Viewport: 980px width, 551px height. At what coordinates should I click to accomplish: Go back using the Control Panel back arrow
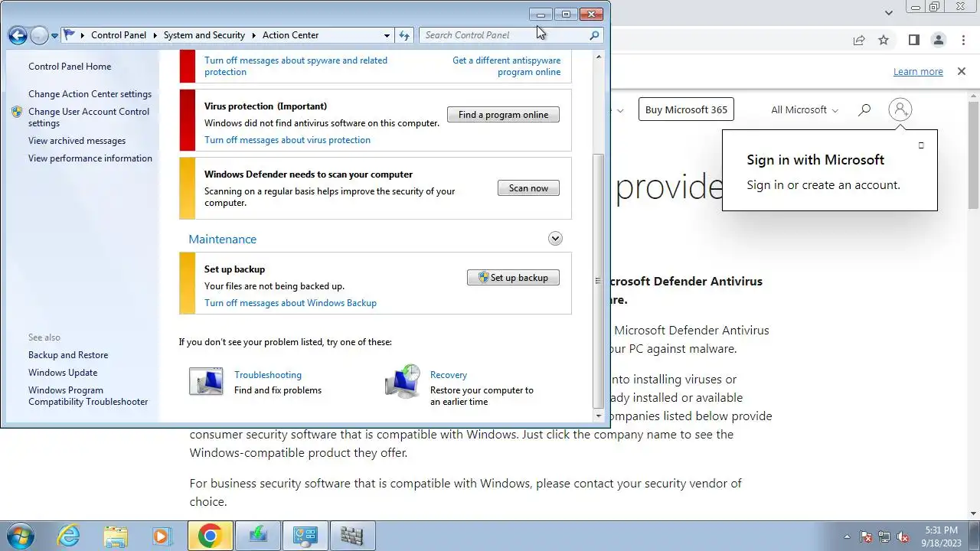coord(18,35)
